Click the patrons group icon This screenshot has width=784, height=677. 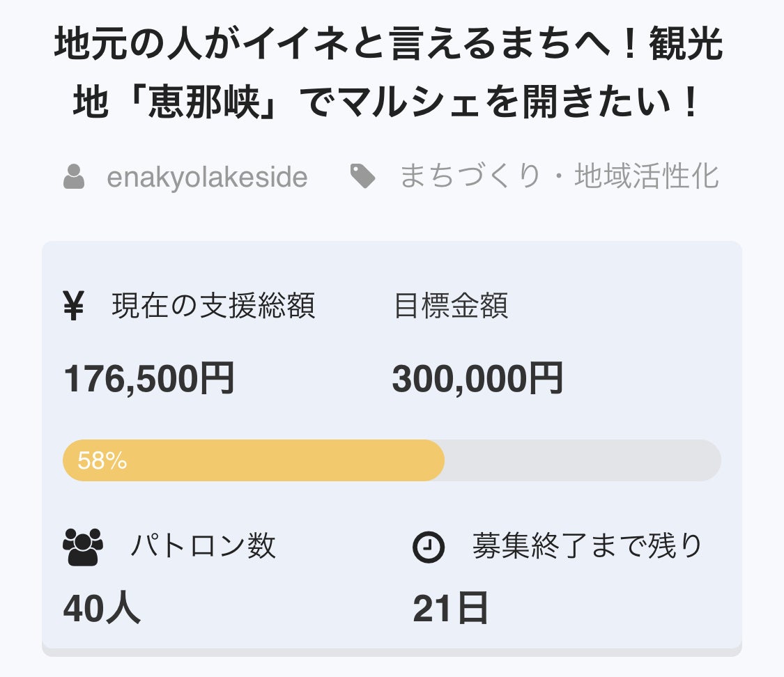tap(83, 547)
